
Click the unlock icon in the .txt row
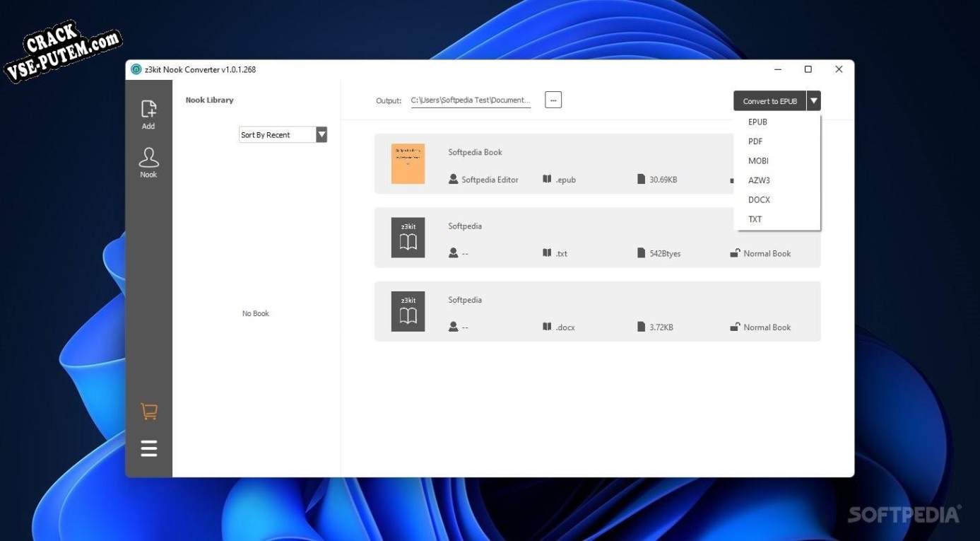pos(735,252)
